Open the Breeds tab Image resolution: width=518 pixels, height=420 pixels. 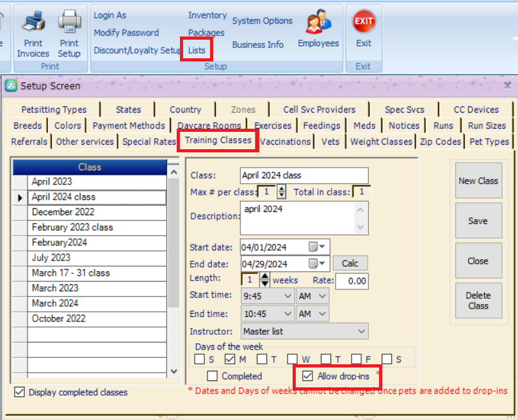click(28, 125)
